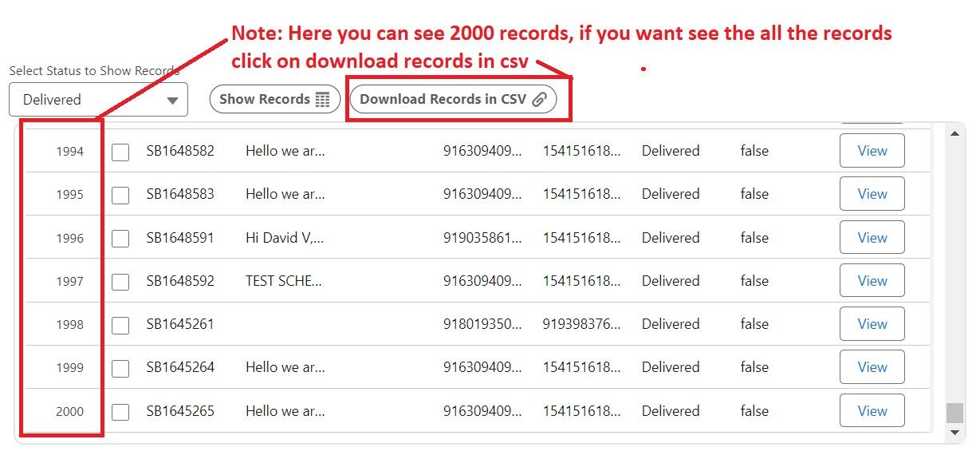
Task: Tick the checkbox for record SB1648583
Action: click(120, 195)
